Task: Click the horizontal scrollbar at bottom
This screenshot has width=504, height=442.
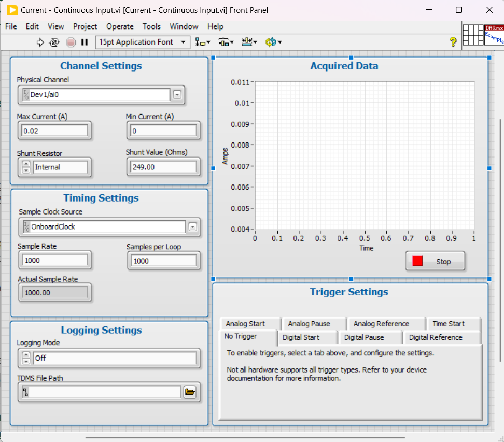Action: (245, 437)
